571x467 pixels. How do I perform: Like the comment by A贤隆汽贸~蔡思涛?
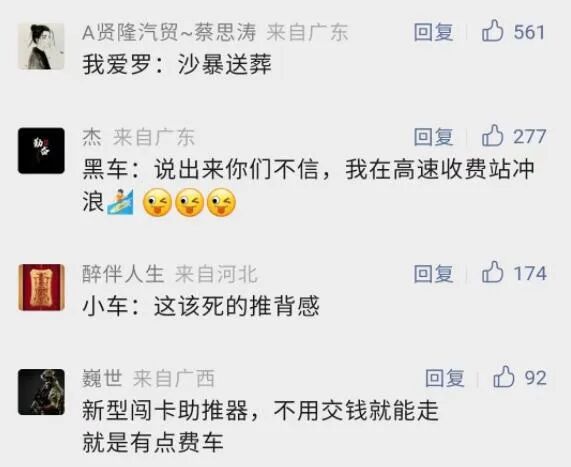(x=493, y=31)
